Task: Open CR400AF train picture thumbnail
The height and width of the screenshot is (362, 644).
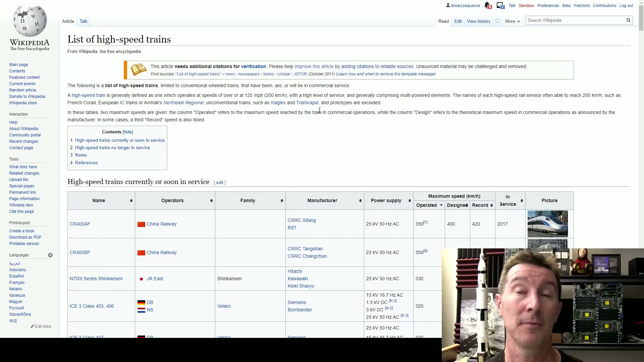Action: 547,224
